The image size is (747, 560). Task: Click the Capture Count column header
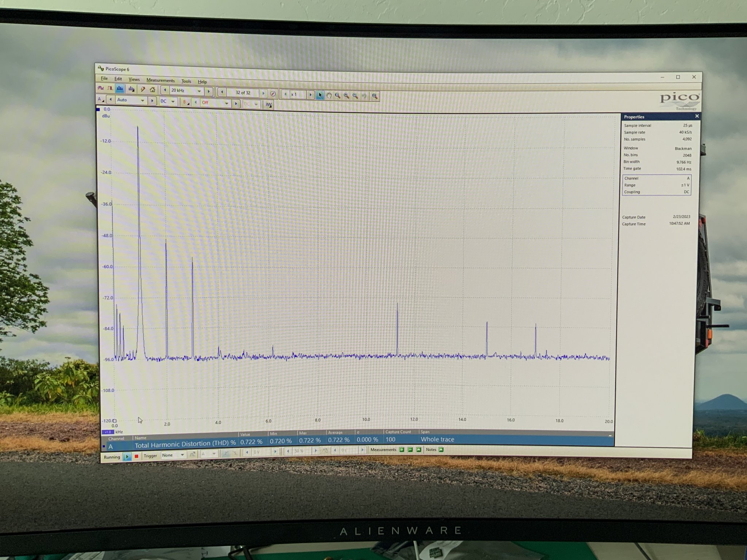[398, 432]
